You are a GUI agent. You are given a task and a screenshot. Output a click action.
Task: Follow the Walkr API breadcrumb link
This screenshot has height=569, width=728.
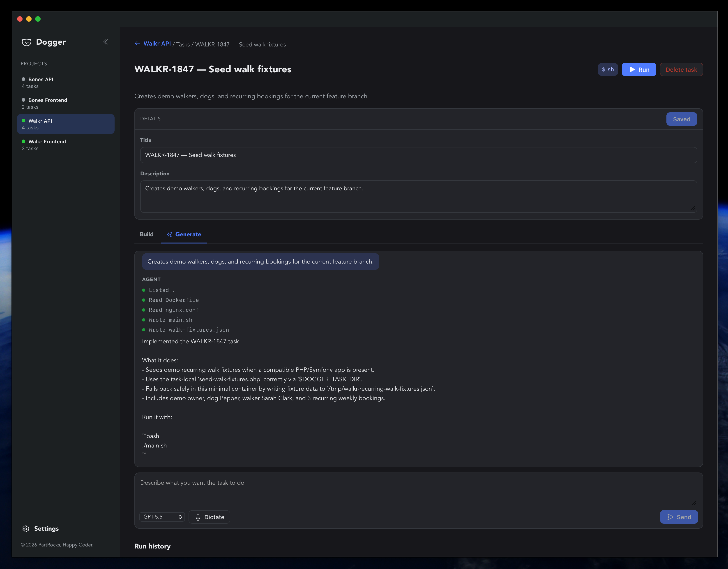click(x=157, y=44)
